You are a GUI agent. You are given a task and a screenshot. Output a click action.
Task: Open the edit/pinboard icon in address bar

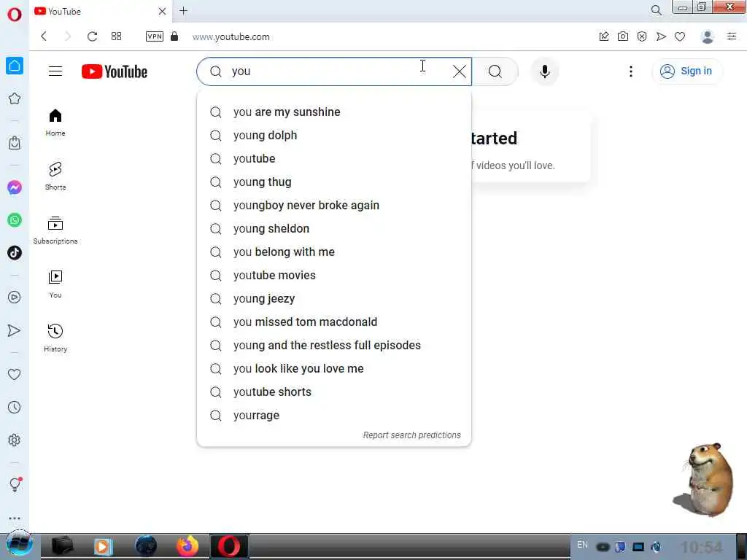(603, 36)
